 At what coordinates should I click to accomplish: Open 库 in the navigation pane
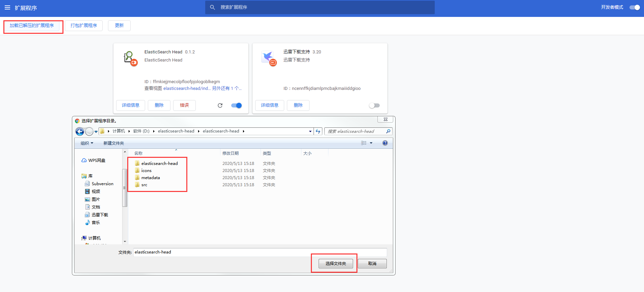(87, 176)
